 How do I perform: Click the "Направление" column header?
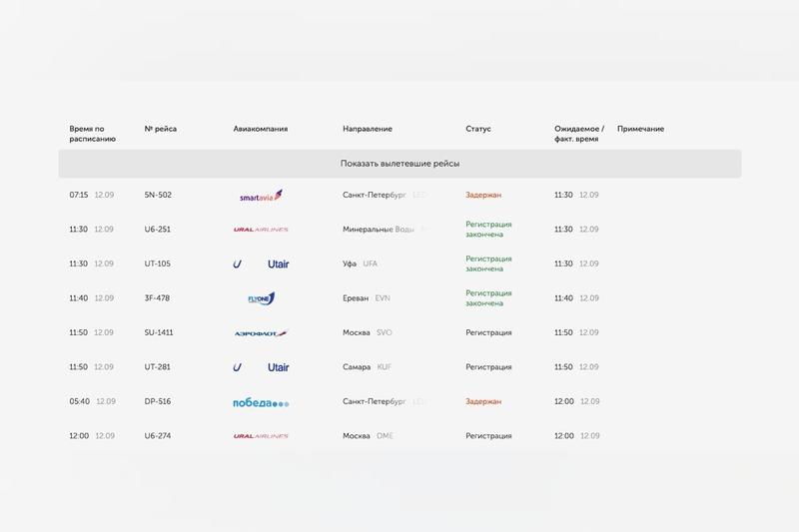click(x=368, y=129)
